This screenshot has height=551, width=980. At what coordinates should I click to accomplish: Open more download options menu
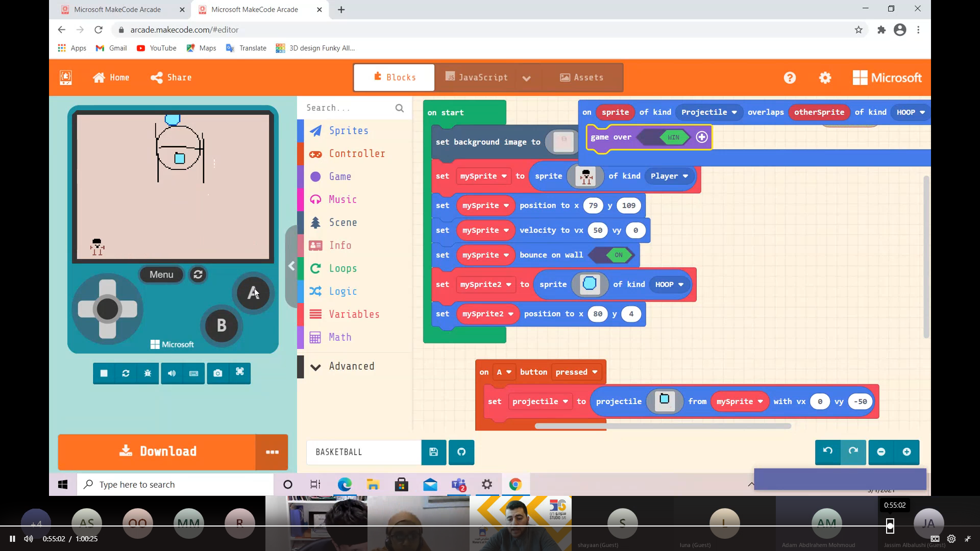[272, 452]
